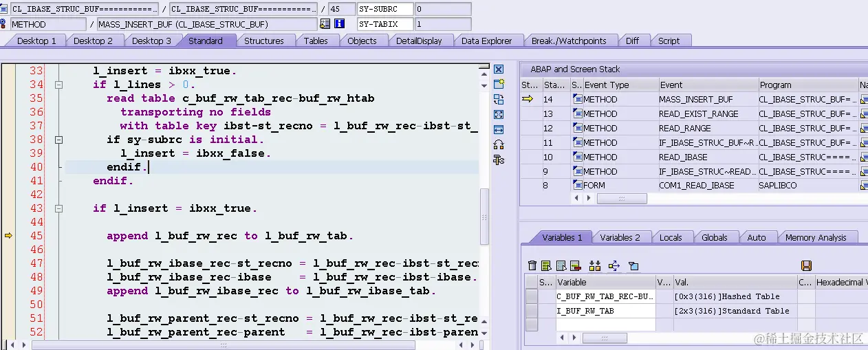Viewport: 868px width, 350px height.
Task: Click the blue branching arrows icon
Action: point(614,265)
